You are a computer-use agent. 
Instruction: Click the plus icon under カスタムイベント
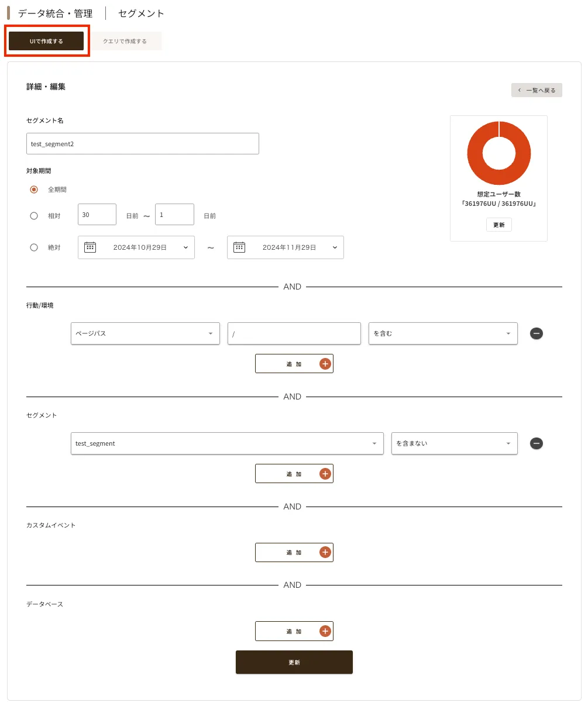[x=325, y=552]
